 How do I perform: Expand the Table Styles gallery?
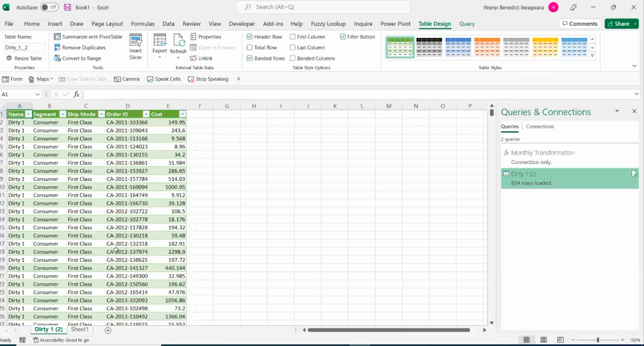point(593,55)
